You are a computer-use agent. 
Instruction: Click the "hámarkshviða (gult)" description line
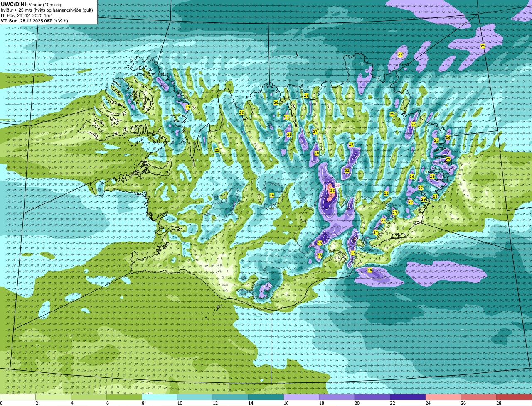click(x=73, y=10)
